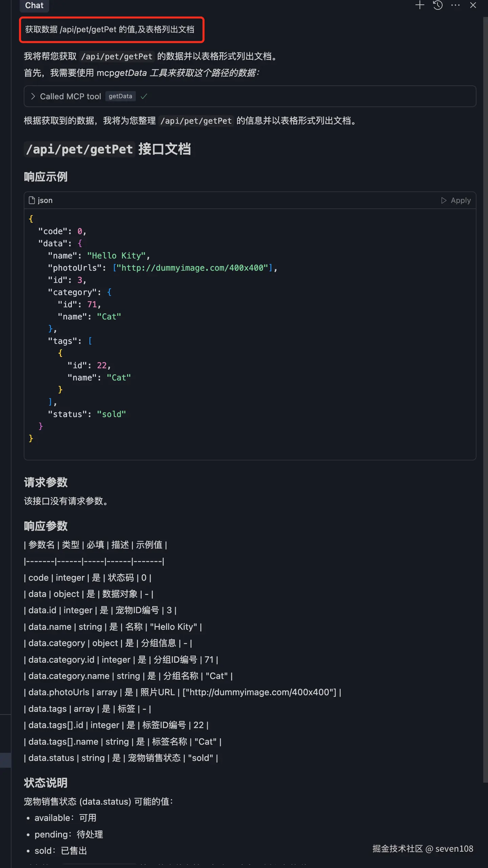Open chat history clock icon
This screenshot has width=488, height=868.
(438, 5)
